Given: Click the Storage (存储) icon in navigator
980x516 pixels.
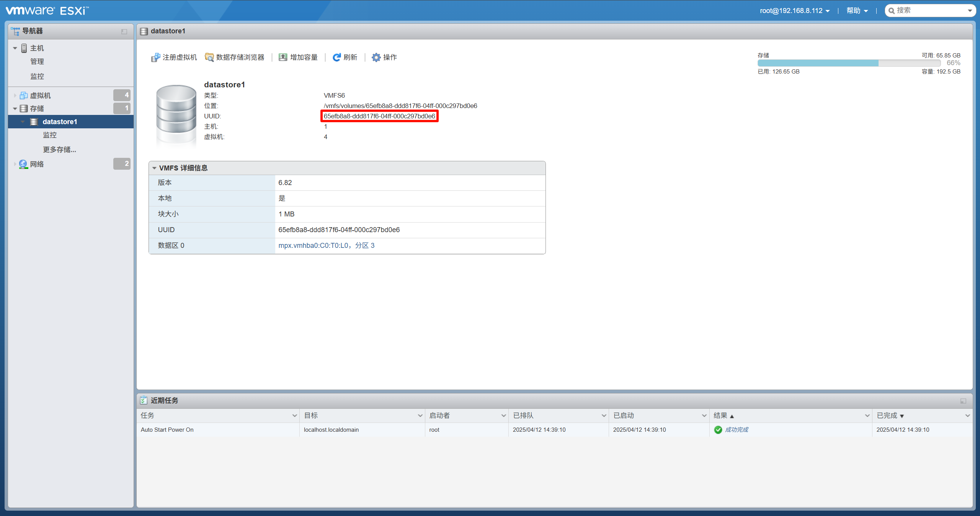Looking at the screenshot, I should tap(24, 108).
